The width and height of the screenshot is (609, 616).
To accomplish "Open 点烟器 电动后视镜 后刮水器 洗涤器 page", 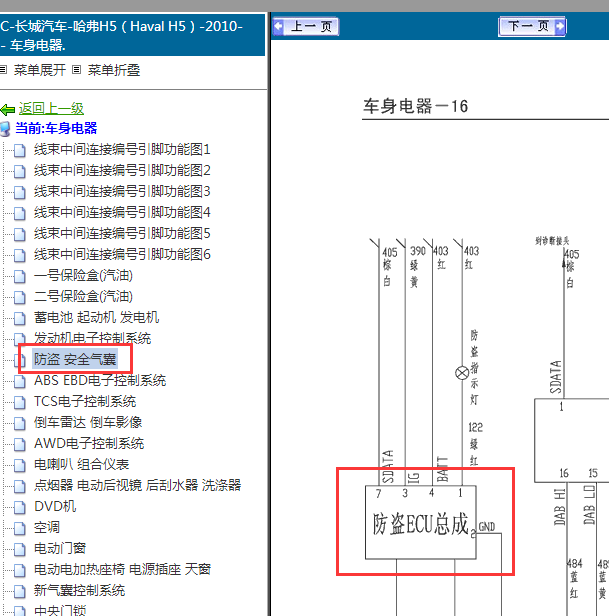I will [138, 485].
